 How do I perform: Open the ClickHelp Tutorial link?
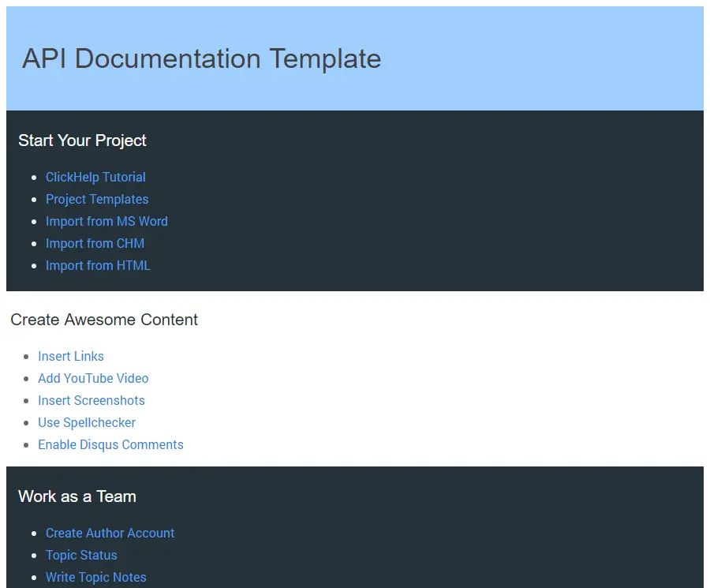click(95, 178)
